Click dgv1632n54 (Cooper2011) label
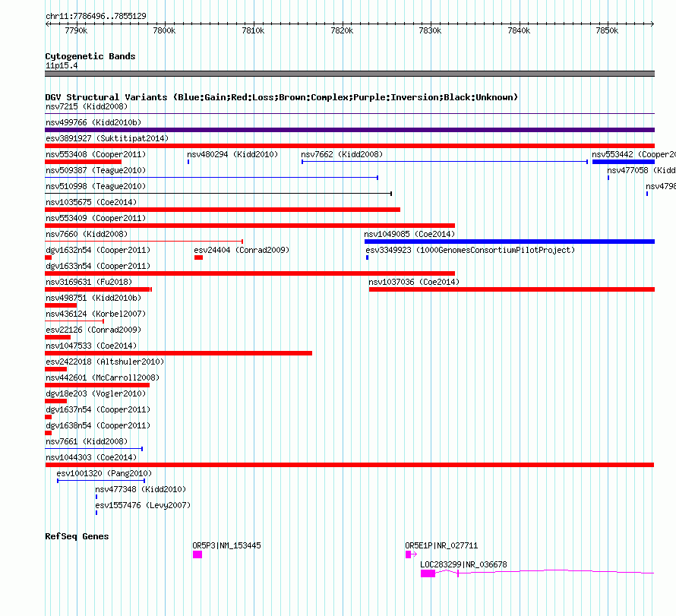 click(98, 250)
